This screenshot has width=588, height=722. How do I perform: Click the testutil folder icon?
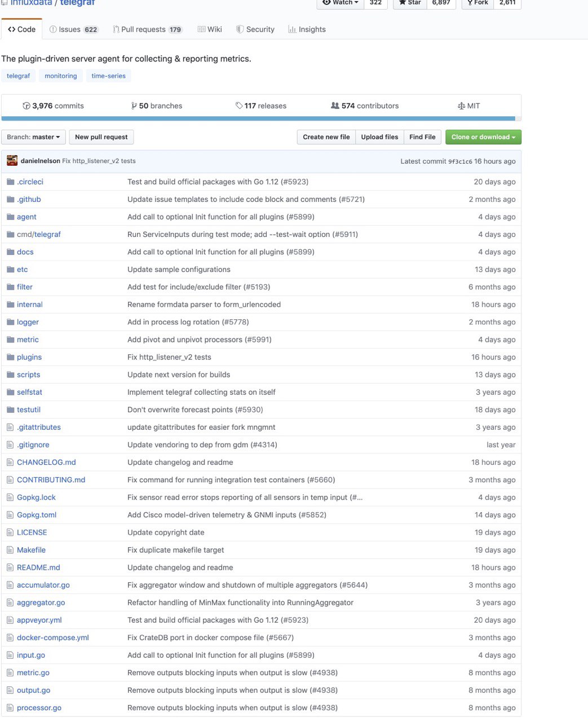[x=11, y=410]
